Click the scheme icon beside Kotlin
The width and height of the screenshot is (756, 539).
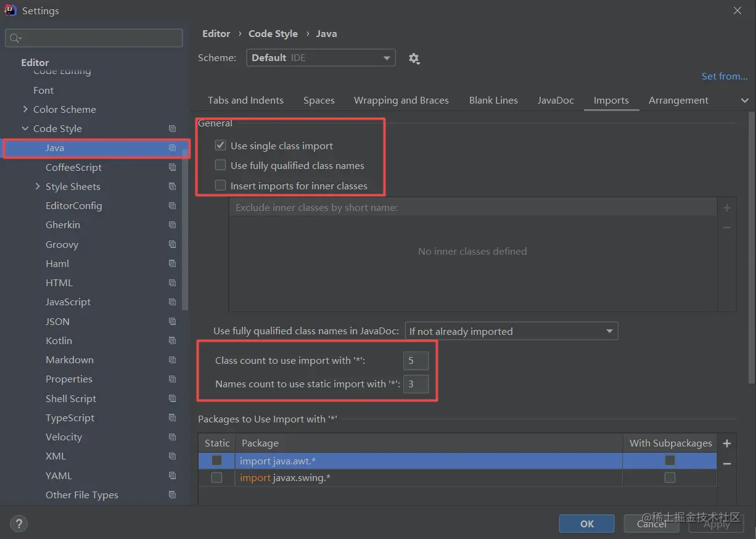click(172, 340)
